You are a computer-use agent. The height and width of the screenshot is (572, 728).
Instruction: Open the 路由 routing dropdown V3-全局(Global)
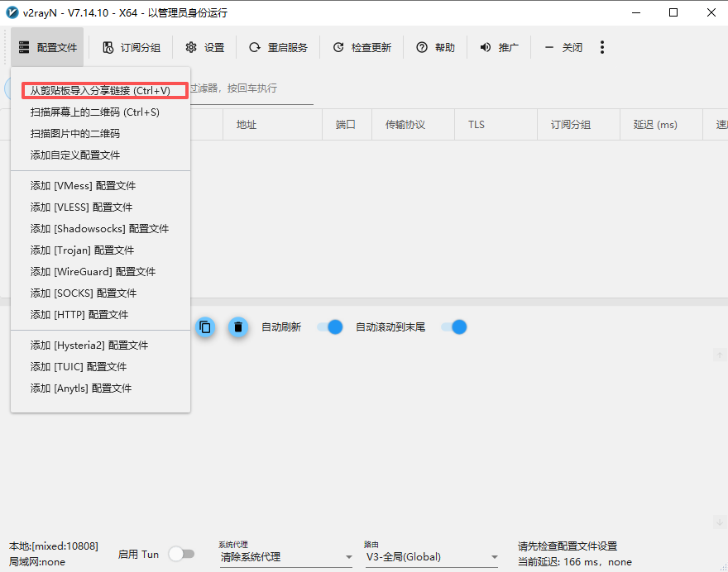point(432,557)
